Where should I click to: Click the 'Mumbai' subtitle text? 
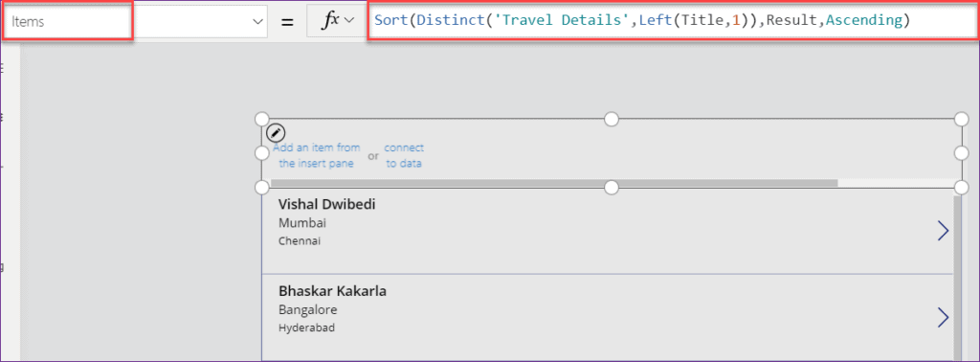click(302, 223)
